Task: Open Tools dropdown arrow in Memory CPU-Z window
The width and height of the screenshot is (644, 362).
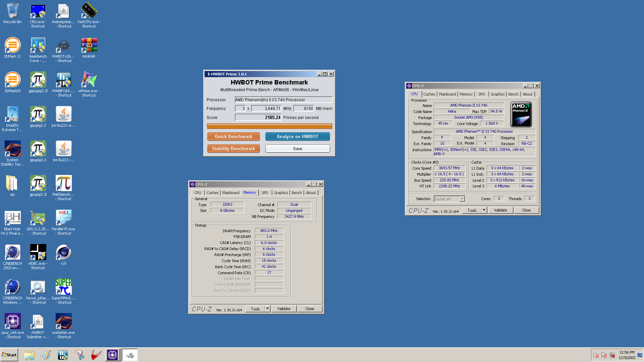Action: [x=267, y=309]
